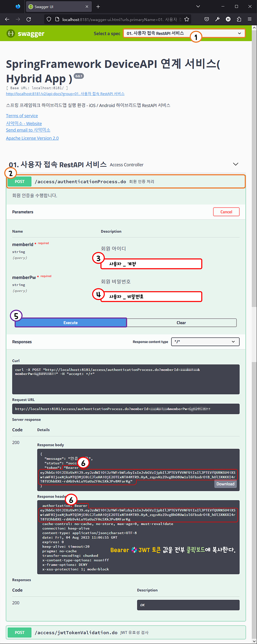Image resolution: width=257 pixels, height=644 pixels.
Task: Close the Swagger UI tab
Action: (87, 6)
